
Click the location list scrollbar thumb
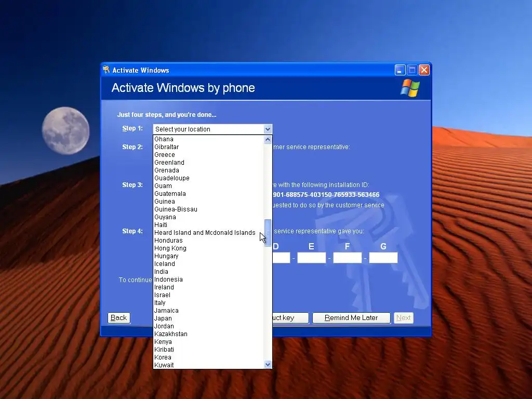pyautogui.click(x=268, y=233)
